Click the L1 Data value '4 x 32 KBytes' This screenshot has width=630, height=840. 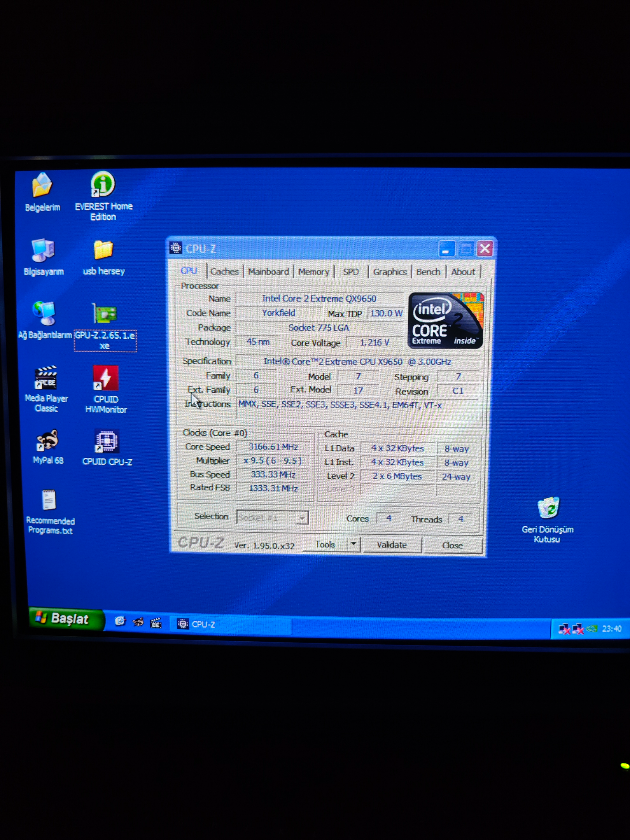tap(397, 448)
